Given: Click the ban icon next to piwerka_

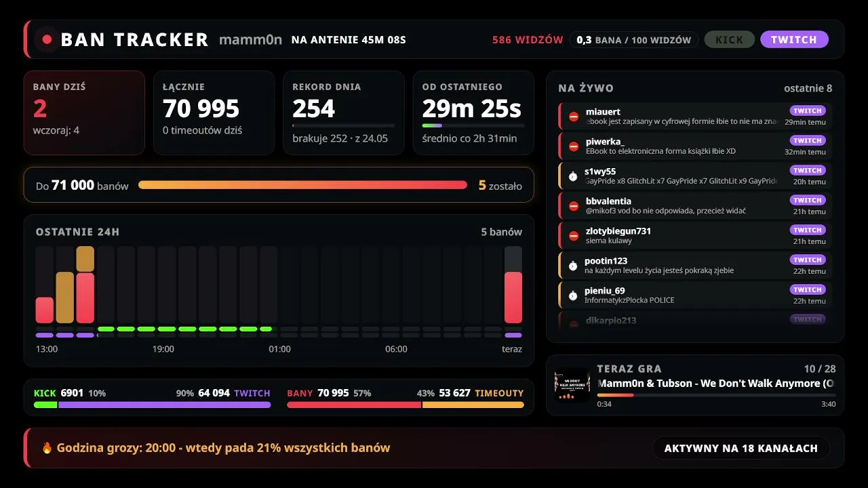Looking at the screenshot, I should [x=574, y=146].
